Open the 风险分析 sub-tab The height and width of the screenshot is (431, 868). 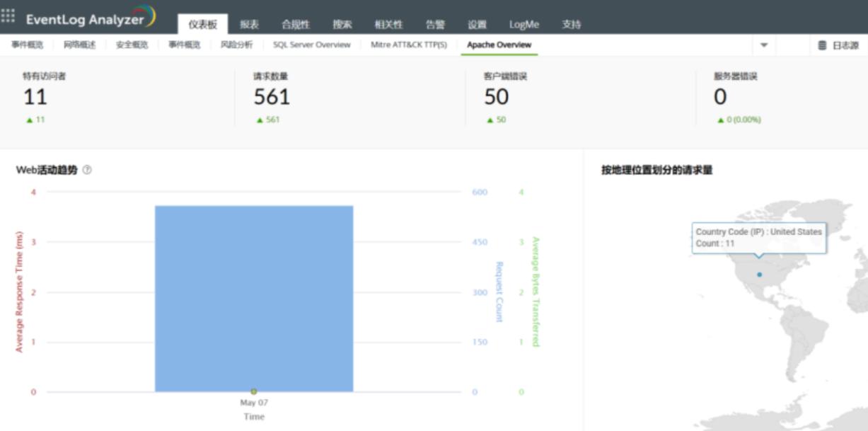click(236, 45)
